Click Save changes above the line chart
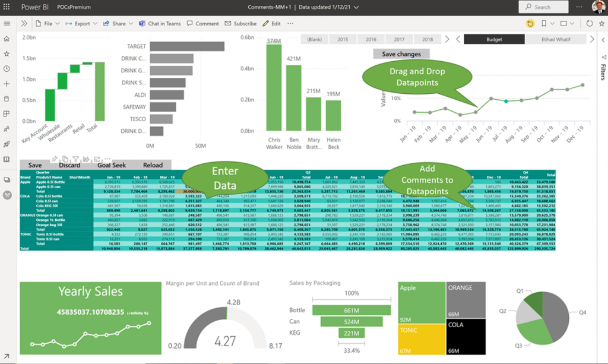Image resolution: width=608 pixels, height=364 pixels. [x=401, y=54]
